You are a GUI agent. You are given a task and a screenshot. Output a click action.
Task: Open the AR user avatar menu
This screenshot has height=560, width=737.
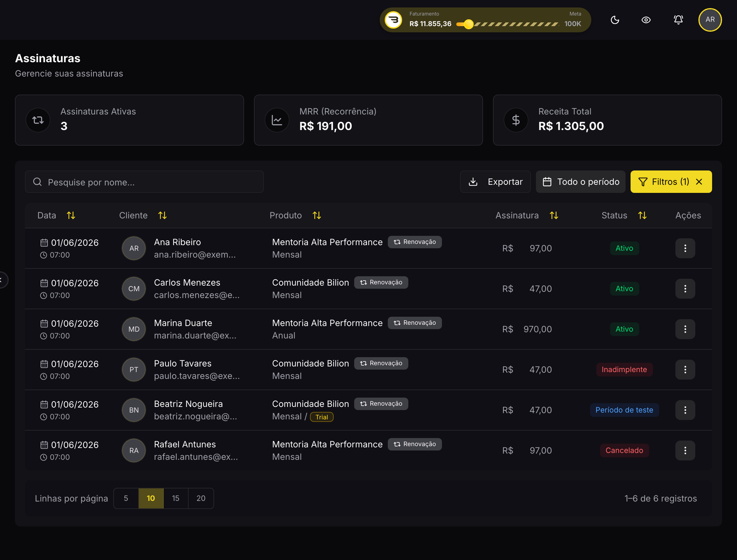(710, 20)
